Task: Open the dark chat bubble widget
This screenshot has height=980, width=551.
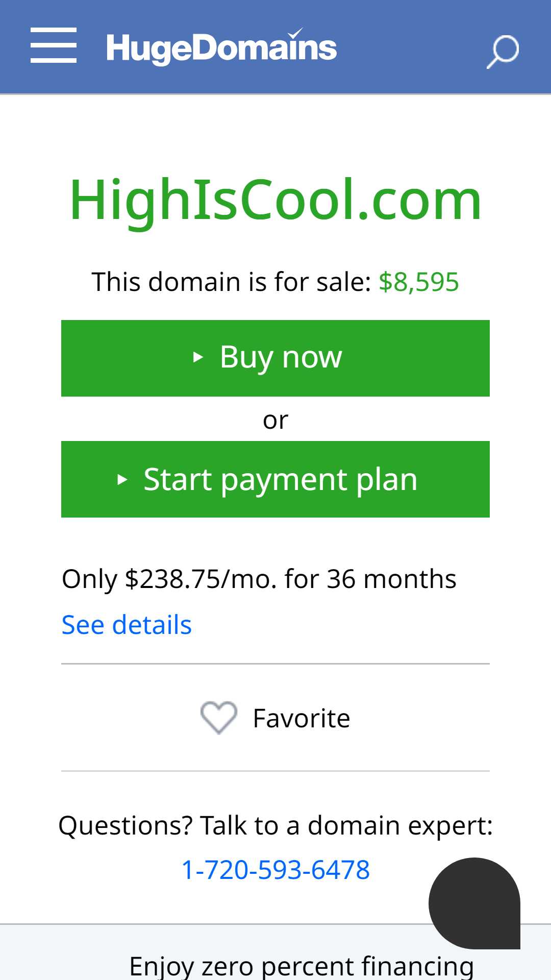Action: point(474,903)
